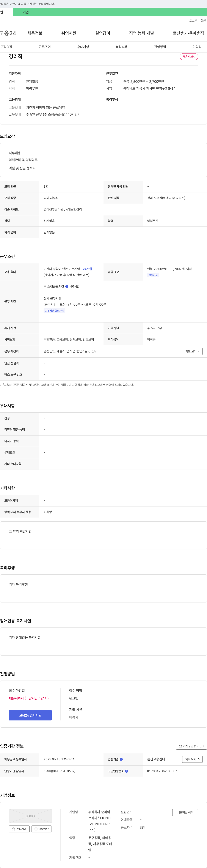Image resolution: width=207 pixels, height=868 pixels.
Task: Click the 논산고용센터 agency name
Action: coord(156,759)
